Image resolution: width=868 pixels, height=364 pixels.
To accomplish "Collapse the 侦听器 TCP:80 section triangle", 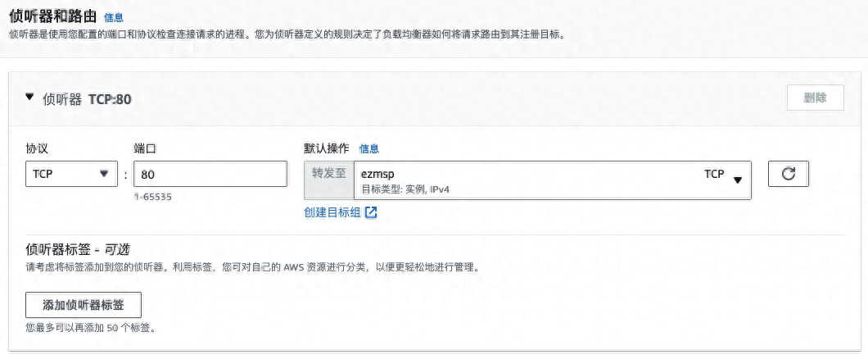I will click(30, 98).
